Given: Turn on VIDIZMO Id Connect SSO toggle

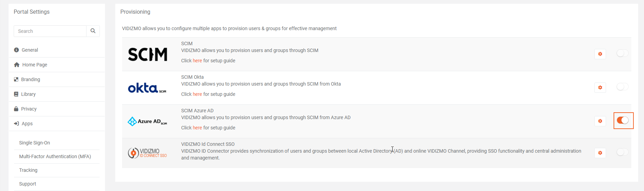Looking at the screenshot, I should (622, 152).
